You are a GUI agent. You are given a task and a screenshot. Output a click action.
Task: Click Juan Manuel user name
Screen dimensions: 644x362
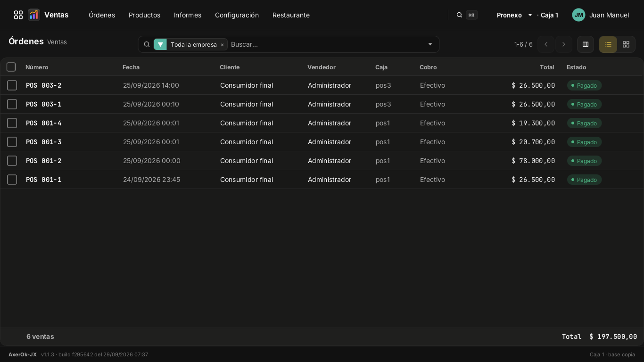(609, 15)
